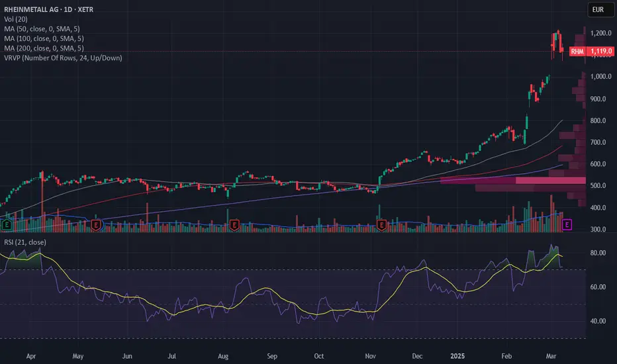Select the RHEINMETALL AG symbol title
This screenshot has height=364, width=617.
tap(49, 9)
